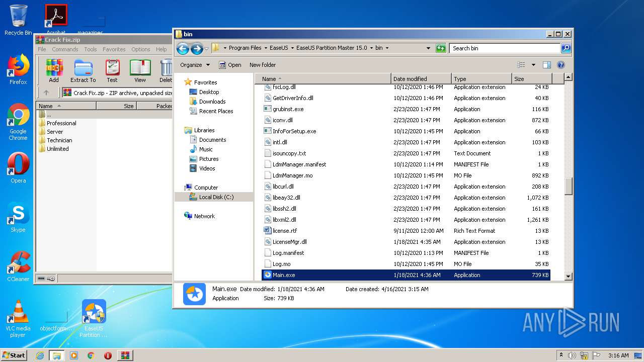Sort by Name column in Explorer
Viewport: 644px width, 362px height.
tap(323, 79)
